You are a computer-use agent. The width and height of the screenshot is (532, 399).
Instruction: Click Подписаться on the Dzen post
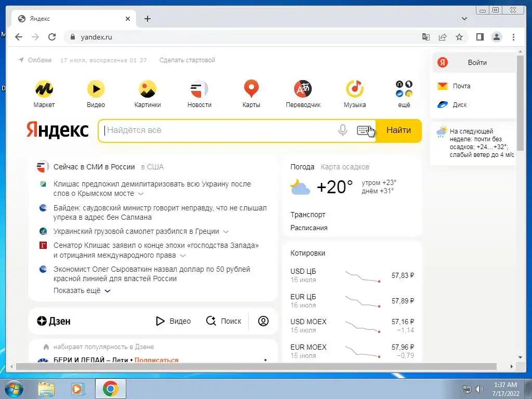(x=156, y=360)
